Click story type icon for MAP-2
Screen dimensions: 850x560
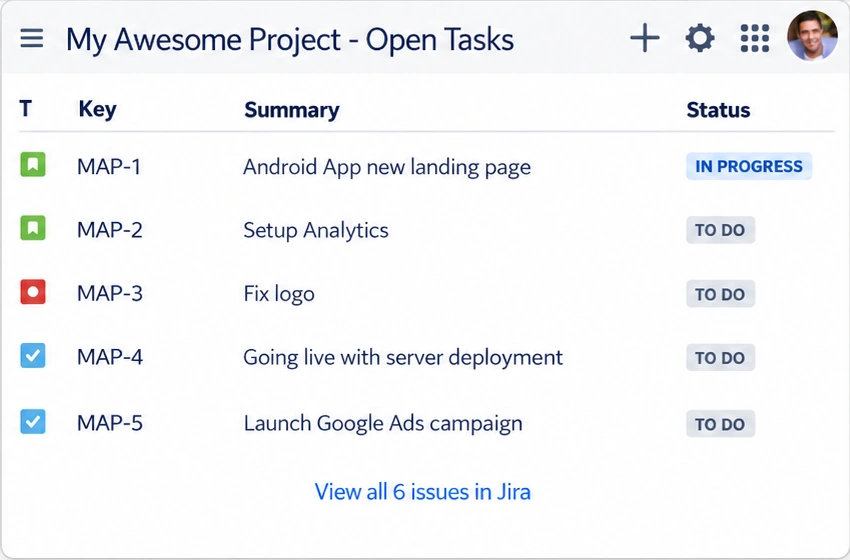(x=33, y=228)
